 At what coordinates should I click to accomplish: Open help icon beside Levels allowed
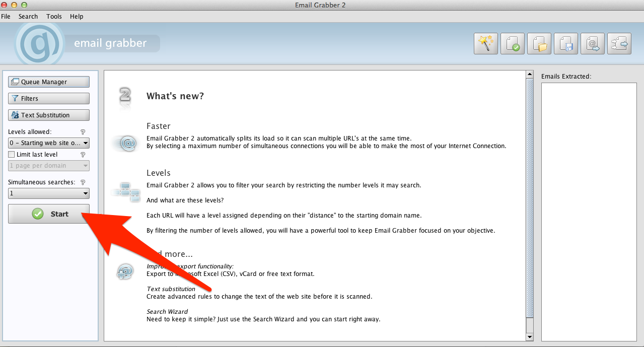[83, 132]
